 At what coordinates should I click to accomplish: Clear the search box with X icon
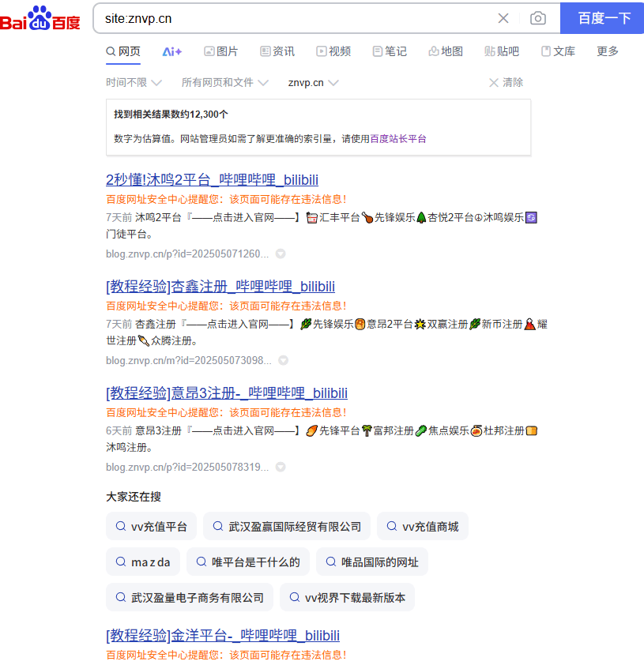[x=503, y=18]
